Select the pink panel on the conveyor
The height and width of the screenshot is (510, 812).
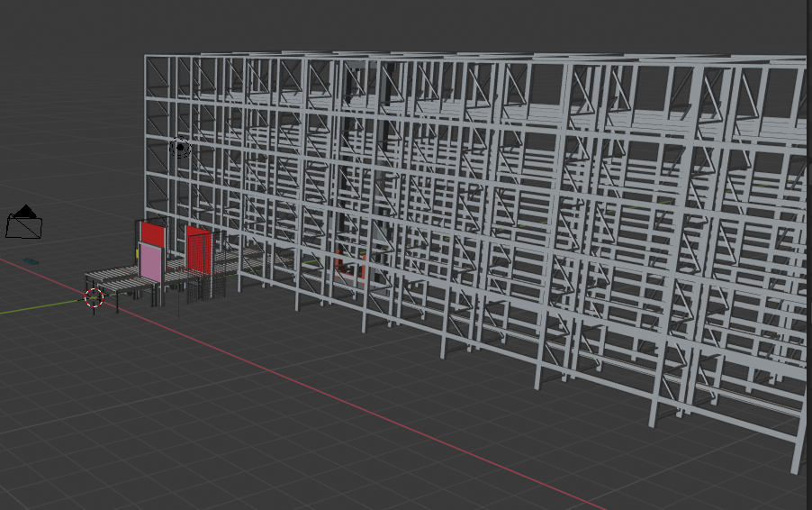click(150, 262)
